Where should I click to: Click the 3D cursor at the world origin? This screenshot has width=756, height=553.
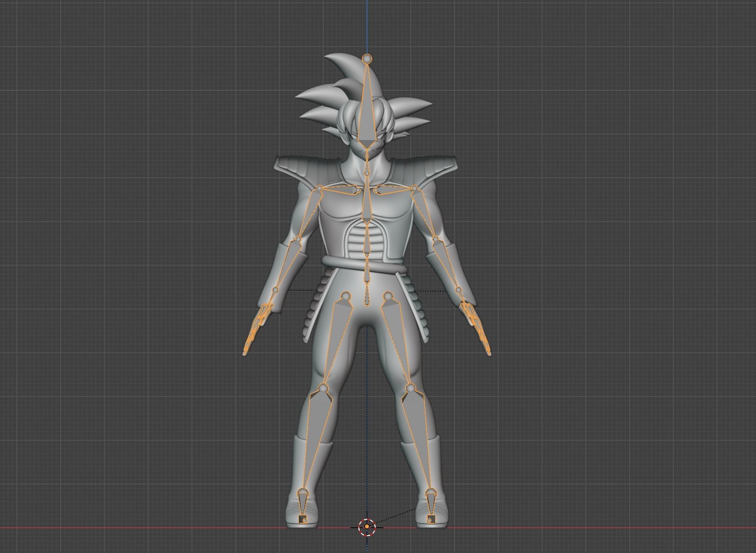tap(367, 527)
